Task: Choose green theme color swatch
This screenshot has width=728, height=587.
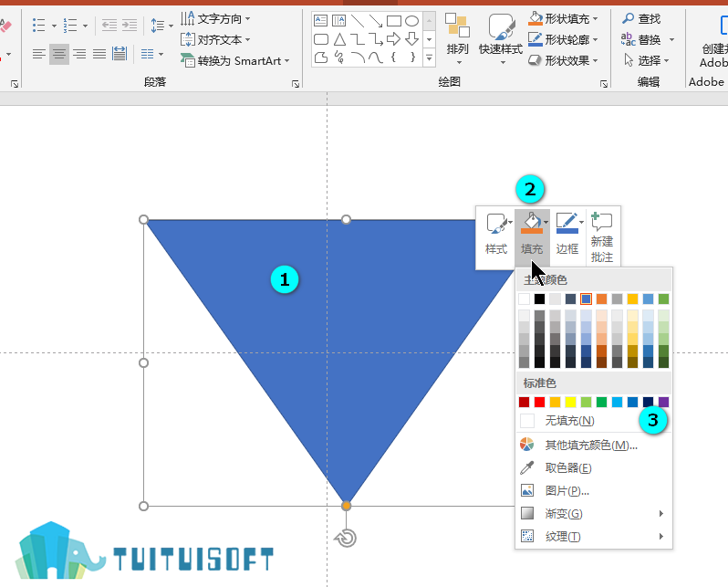Action: coord(664,299)
